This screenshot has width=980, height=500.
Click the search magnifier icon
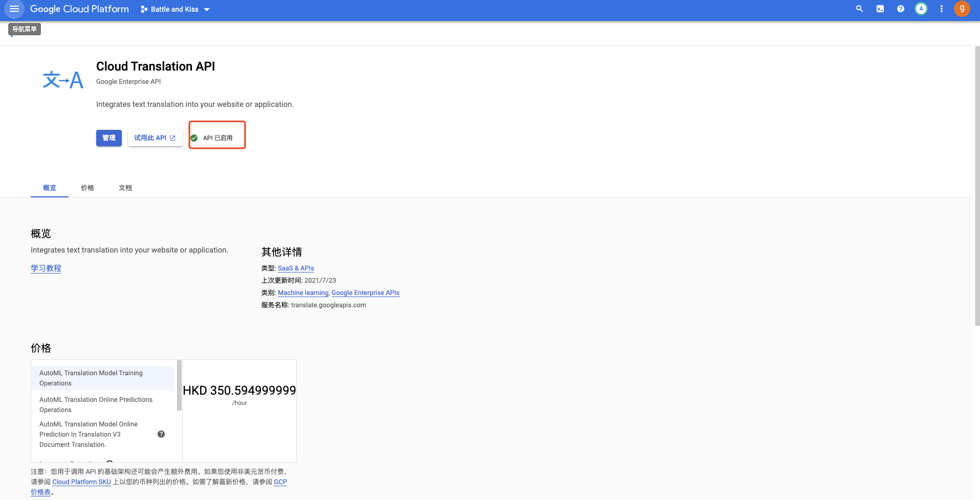coord(860,9)
